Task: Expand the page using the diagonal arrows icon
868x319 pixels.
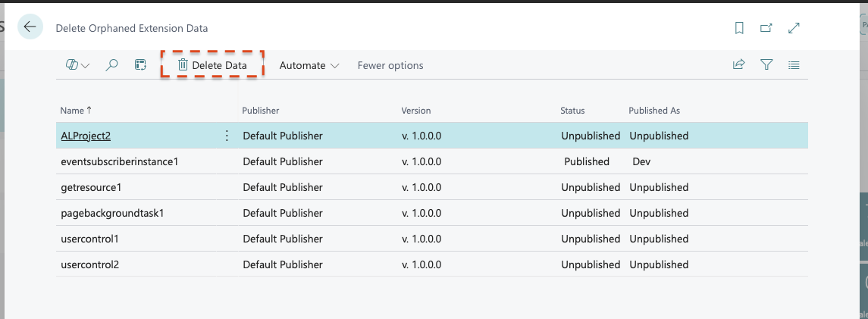Action: pyautogui.click(x=794, y=28)
